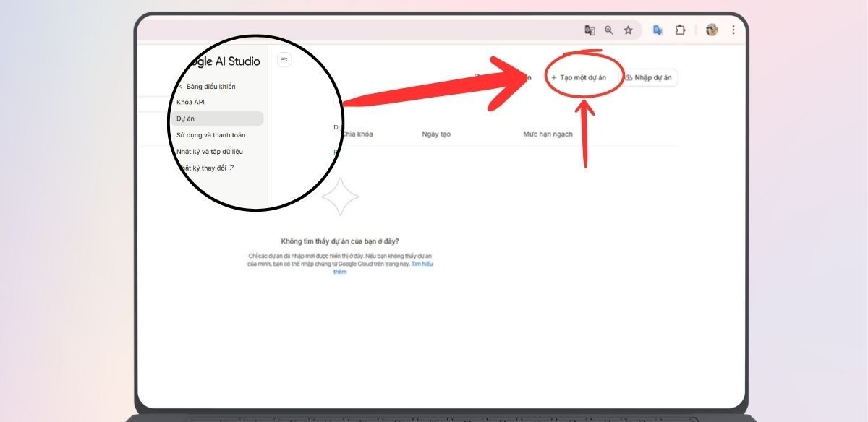Click the Tìm hiểu thêm link
This screenshot has width=868, height=422.
click(x=422, y=264)
